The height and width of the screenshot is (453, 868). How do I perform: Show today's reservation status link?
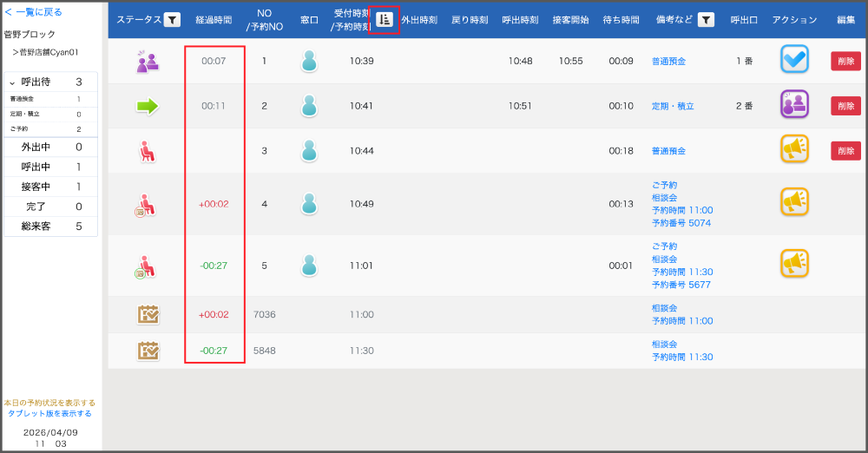point(49,403)
